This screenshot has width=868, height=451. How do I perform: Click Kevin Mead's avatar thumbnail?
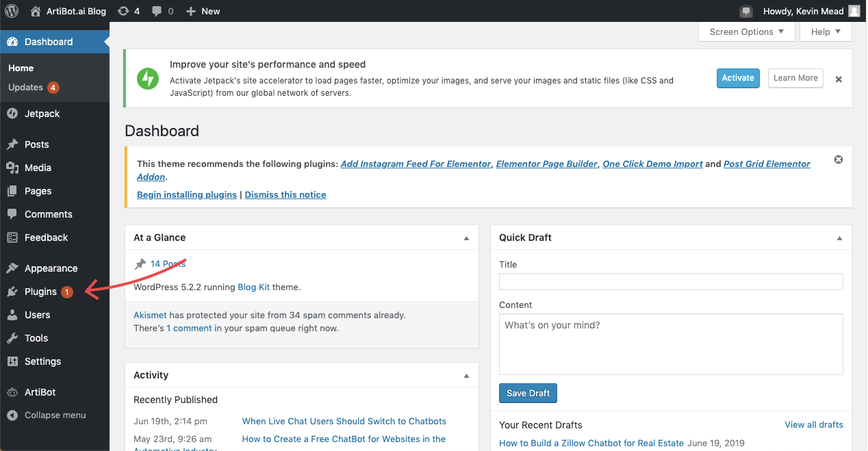tap(854, 11)
